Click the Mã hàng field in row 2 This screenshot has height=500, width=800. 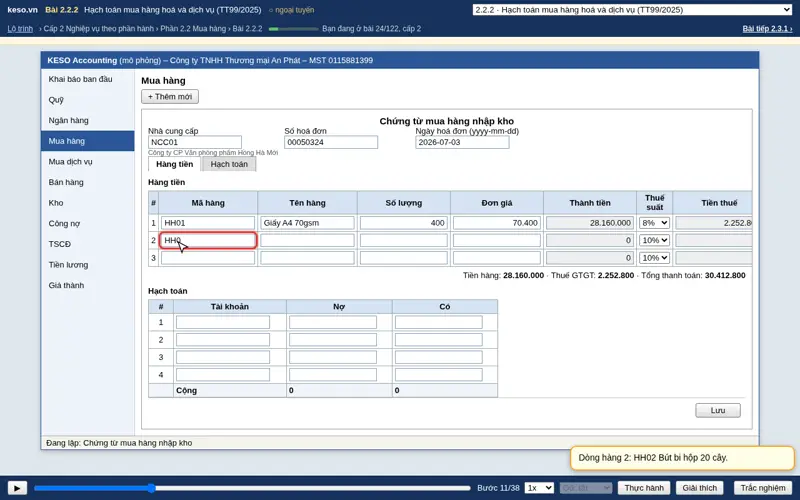pos(208,240)
